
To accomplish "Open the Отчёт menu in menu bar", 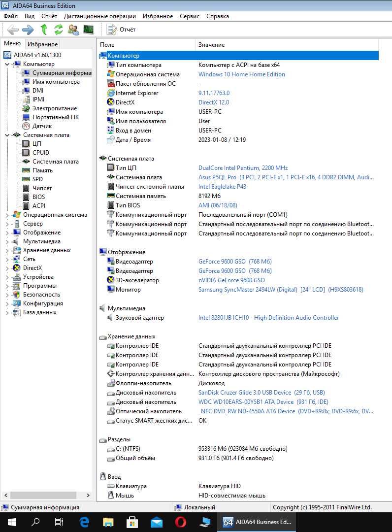I will pyautogui.click(x=49, y=16).
